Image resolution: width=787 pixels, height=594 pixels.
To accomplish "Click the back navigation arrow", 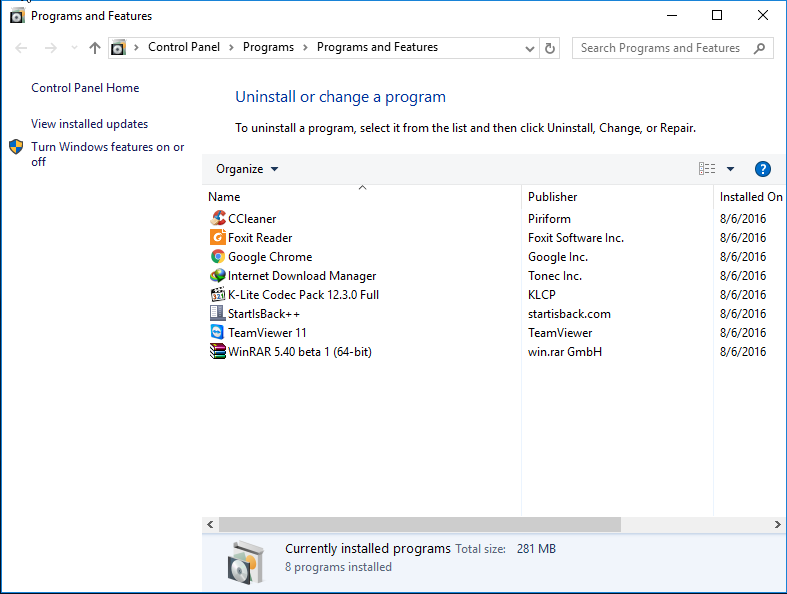I will tap(21, 48).
